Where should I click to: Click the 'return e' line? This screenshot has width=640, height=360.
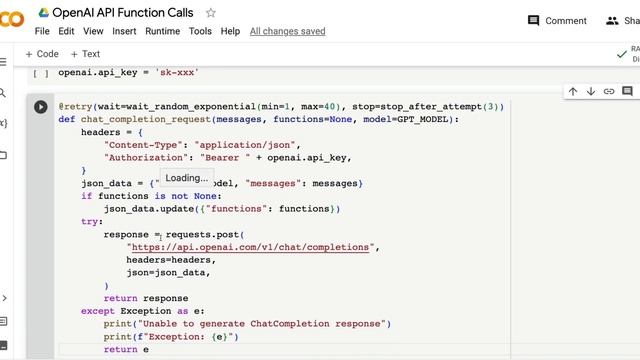(x=126, y=349)
